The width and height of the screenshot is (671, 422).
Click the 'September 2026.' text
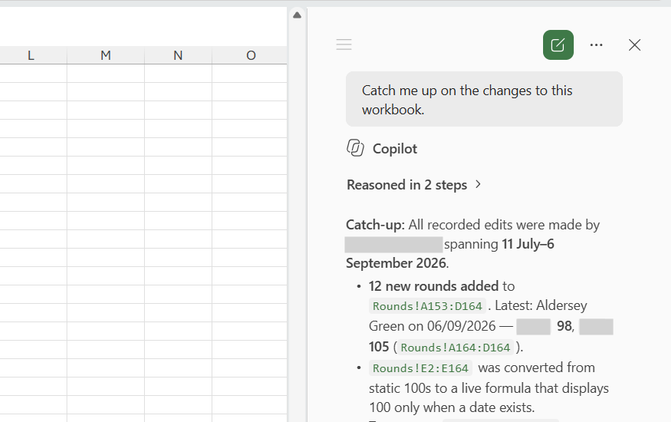point(397,263)
